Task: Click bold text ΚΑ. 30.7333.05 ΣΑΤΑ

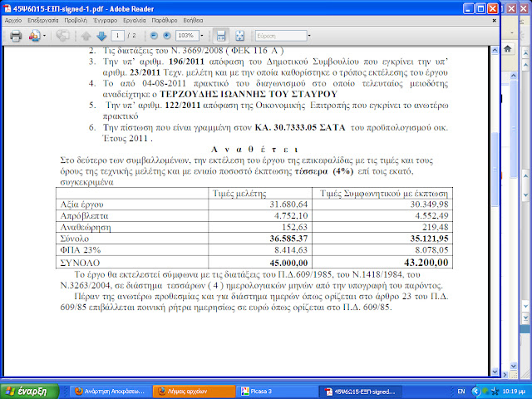Action: [300, 127]
